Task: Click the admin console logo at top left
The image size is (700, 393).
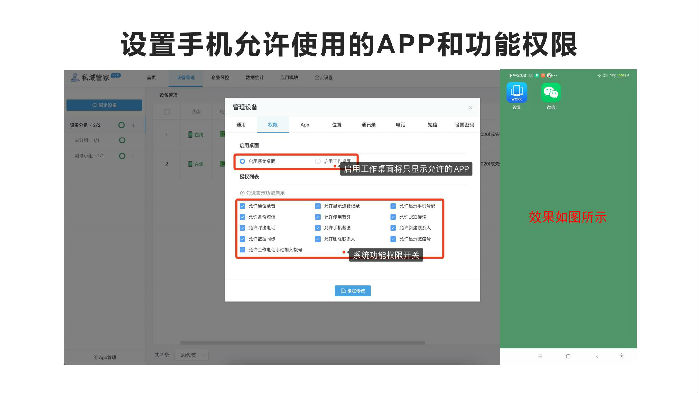Action: [95, 77]
